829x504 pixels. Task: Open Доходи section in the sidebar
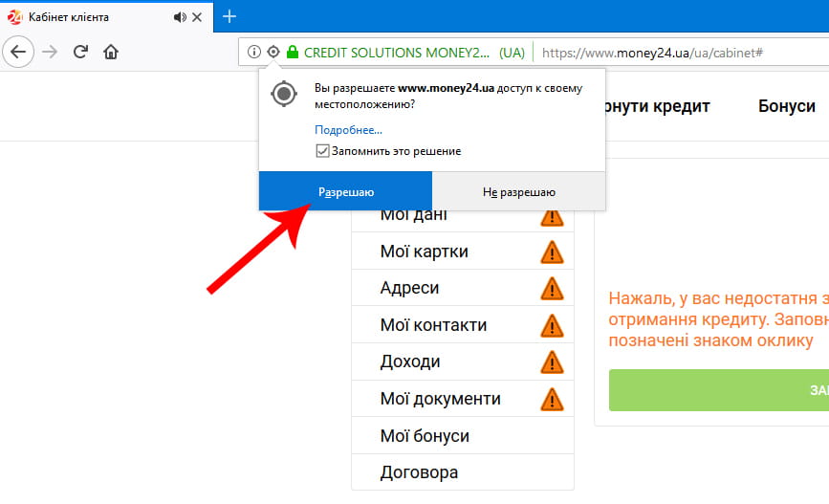click(x=463, y=362)
